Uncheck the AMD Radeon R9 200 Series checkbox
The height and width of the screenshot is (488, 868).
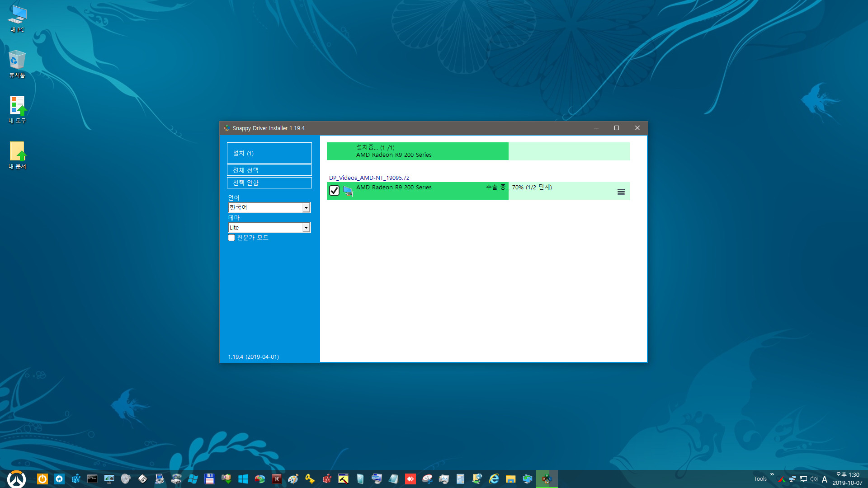(334, 191)
